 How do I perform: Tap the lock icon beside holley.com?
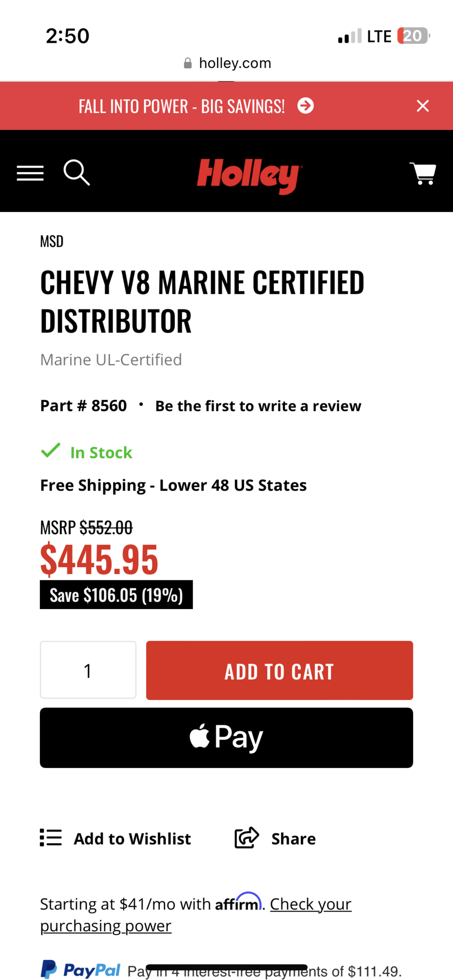(x=188, y=63)
